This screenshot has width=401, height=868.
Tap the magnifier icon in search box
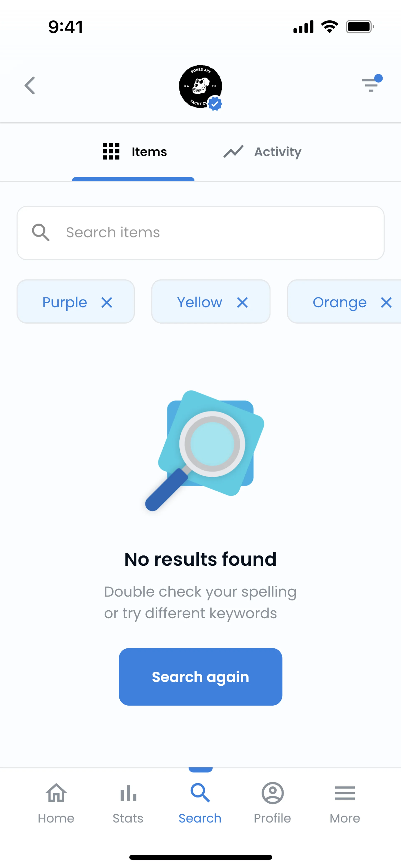tap(41, 233)
